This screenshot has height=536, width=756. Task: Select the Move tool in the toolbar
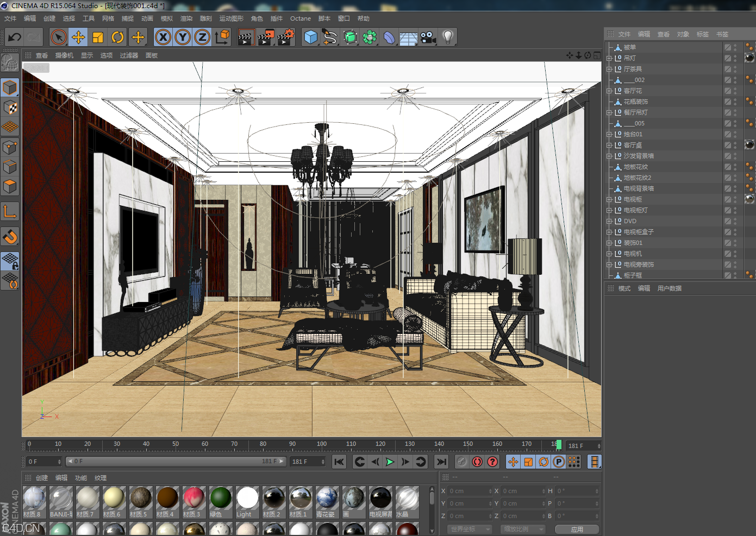pos(78,37)
